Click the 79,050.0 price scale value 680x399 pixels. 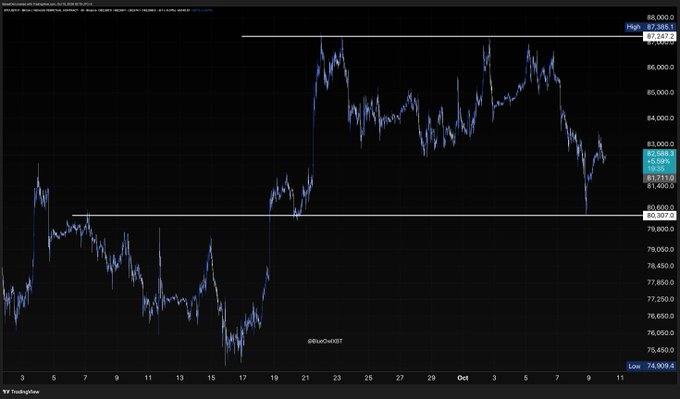(660, 249)
